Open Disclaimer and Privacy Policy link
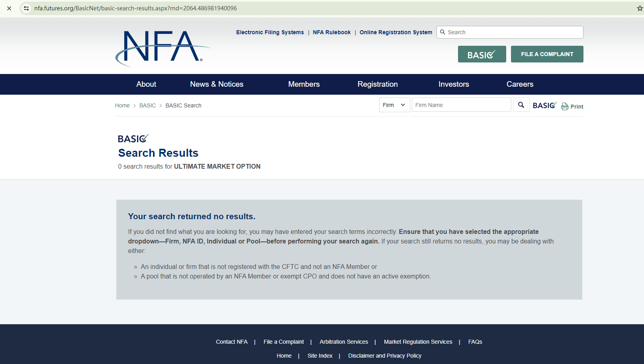 (x=385, y=356)
